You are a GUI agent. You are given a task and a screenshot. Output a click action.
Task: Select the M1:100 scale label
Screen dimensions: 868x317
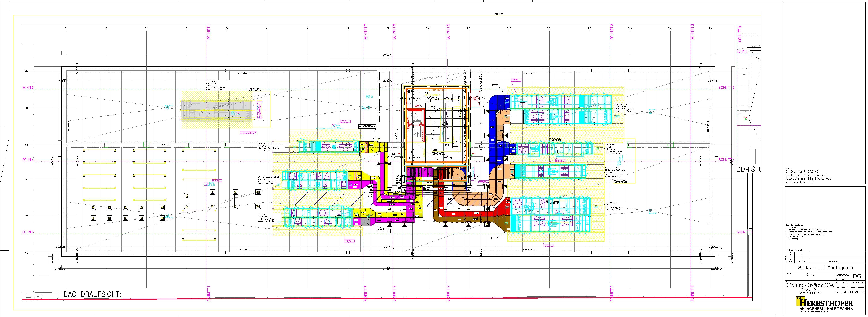(x=498, y=14)
